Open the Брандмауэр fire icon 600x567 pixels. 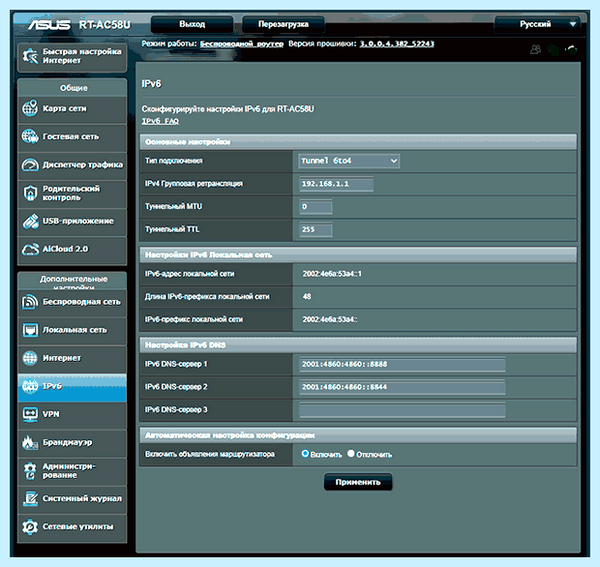point(30,442)
